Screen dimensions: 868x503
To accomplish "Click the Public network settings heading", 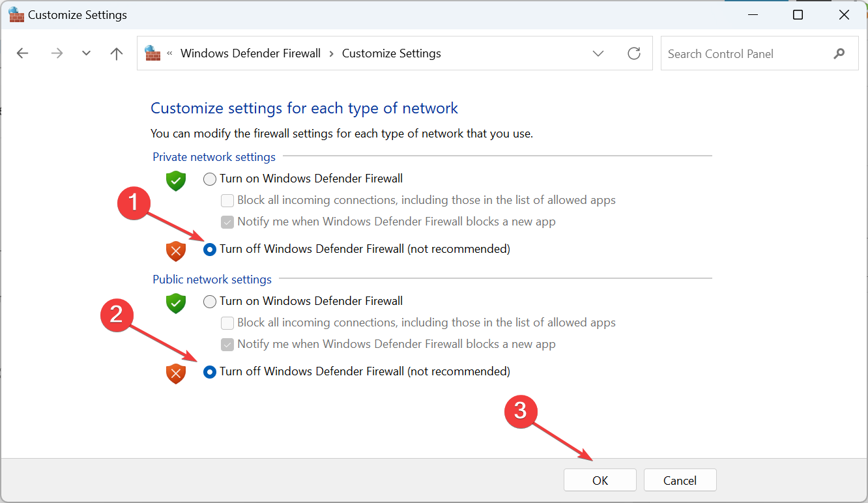I will click(212, 280).
